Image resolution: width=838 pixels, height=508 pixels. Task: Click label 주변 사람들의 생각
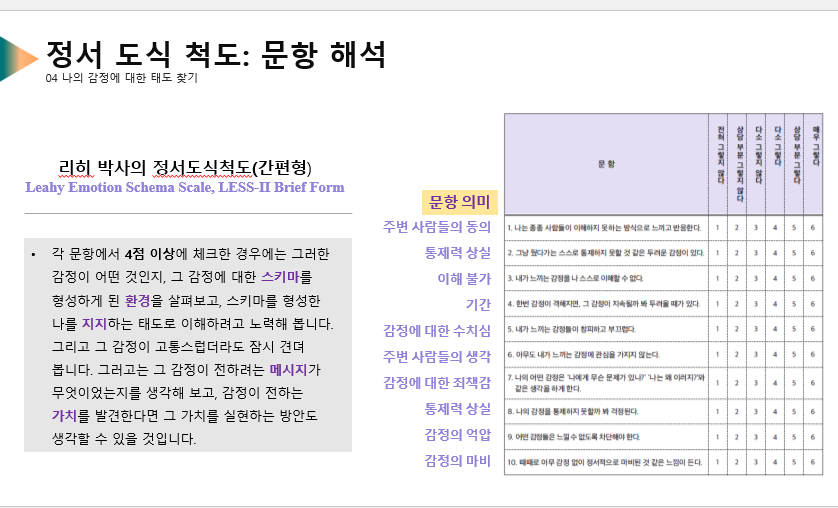click(437, 356)
